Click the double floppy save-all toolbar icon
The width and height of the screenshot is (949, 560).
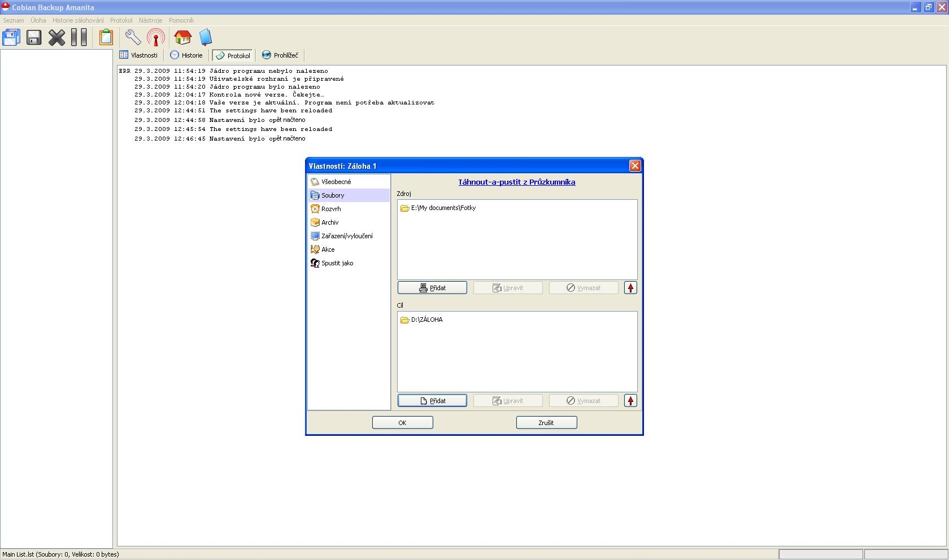click(x=11, y=38)
